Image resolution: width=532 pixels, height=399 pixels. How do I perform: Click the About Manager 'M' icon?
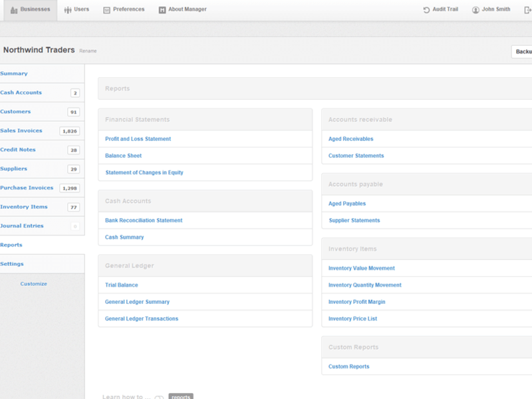point(160,9)
